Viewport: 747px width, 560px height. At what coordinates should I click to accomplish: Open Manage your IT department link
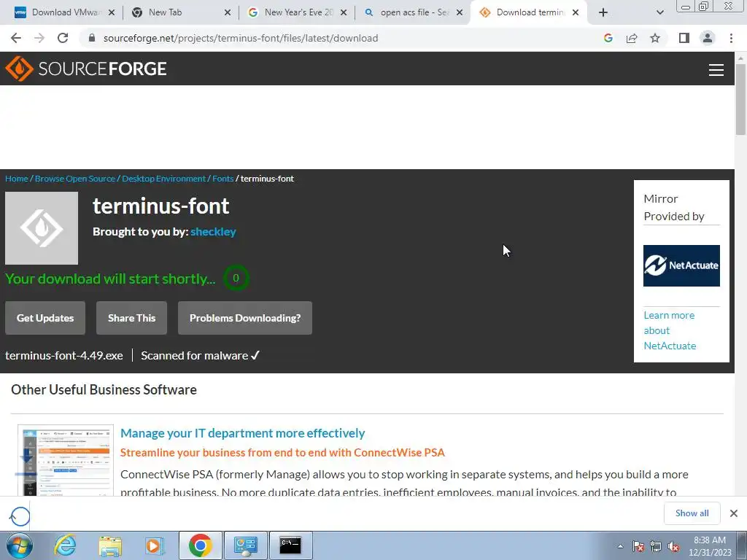pos(242,433)
